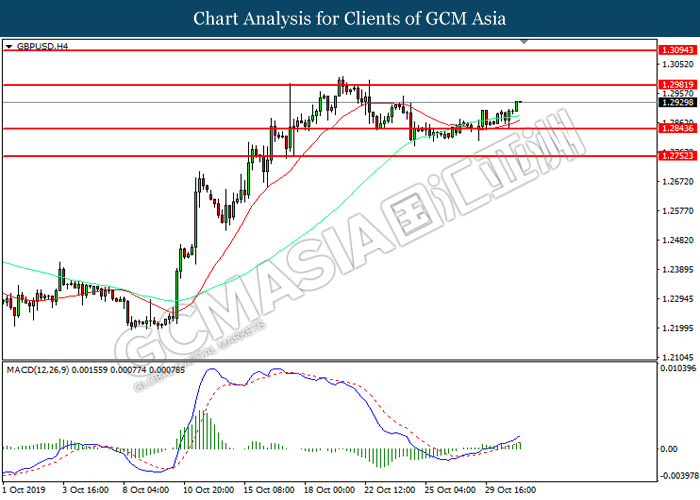700x500 pixels.
Task: Select the 1.30943 resistance price label
Action: tap(678, 50)
